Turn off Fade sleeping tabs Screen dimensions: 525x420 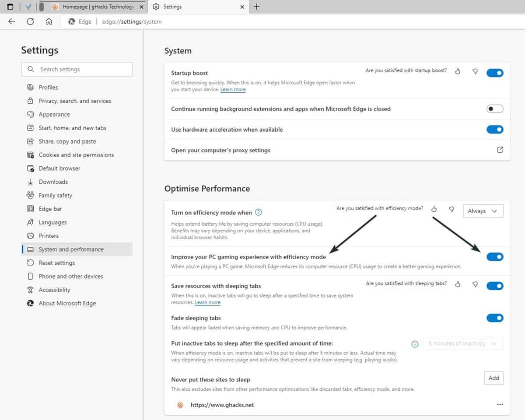tap(495, 318)
